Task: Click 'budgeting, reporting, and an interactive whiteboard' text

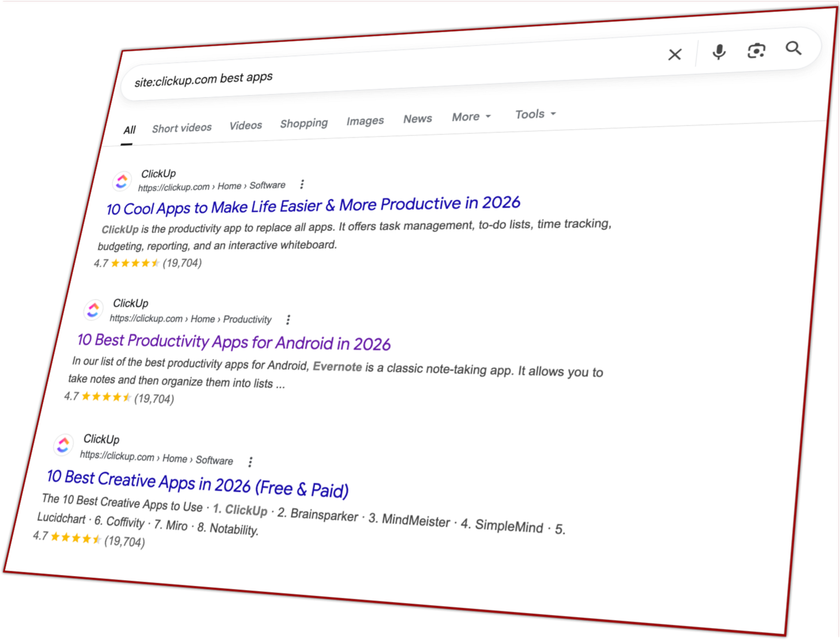Action: click(217, 246)
